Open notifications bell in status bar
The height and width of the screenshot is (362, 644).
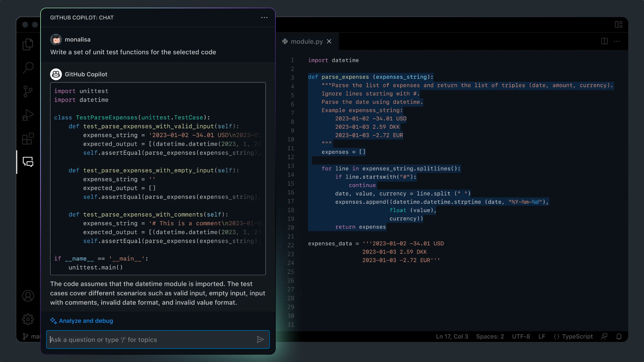[x=619, y=337]
